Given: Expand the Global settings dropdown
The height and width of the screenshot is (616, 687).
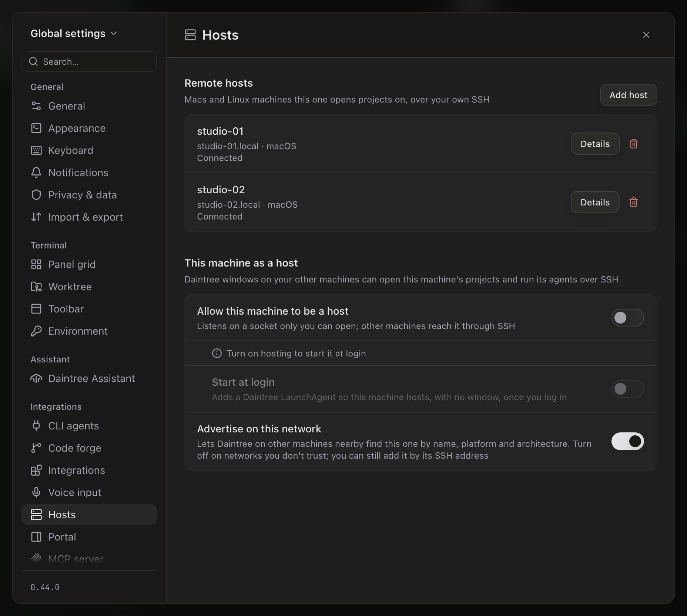Looking at the screenshot, I should [74, 33].
